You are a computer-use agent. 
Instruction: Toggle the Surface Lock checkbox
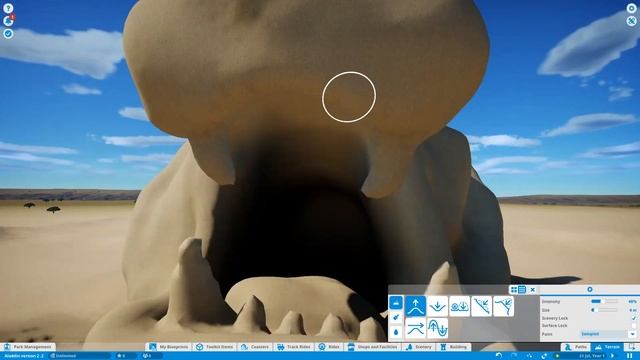click(x=633, y=326)
